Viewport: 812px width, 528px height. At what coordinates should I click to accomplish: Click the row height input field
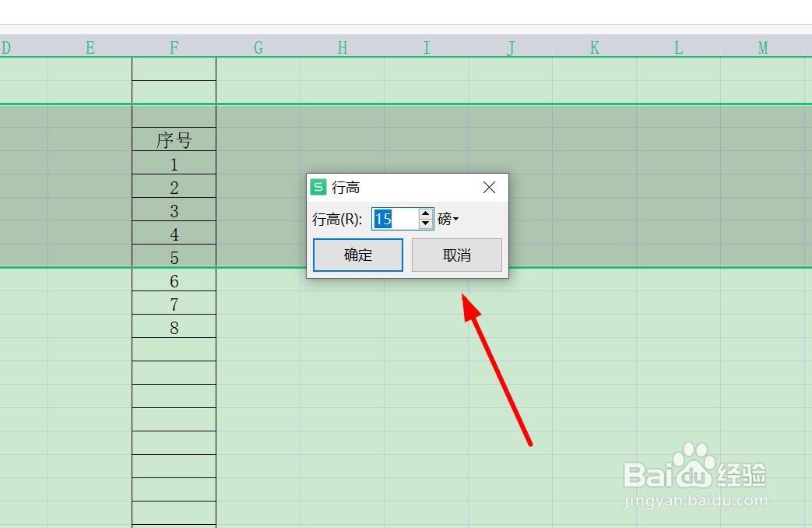click(395, 219)
